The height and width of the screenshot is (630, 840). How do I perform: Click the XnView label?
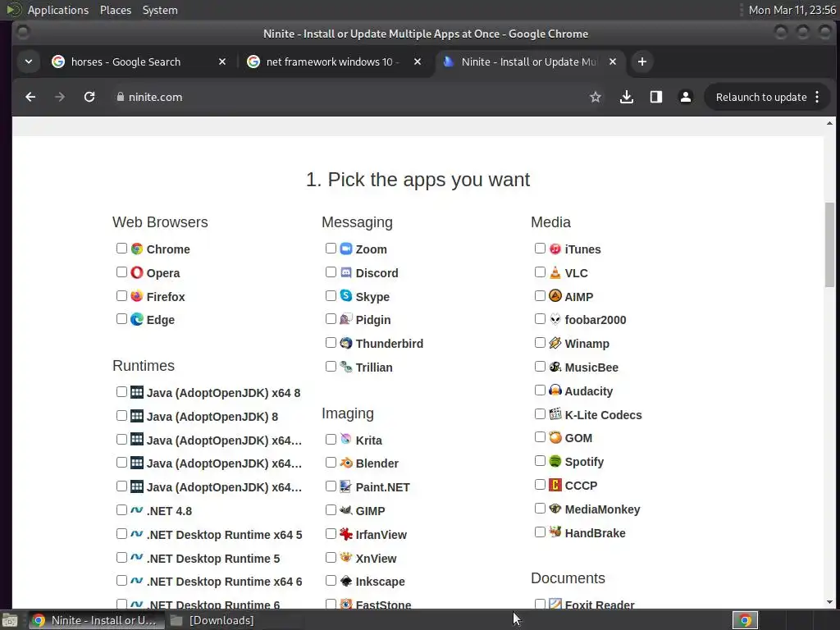[376, 558]
